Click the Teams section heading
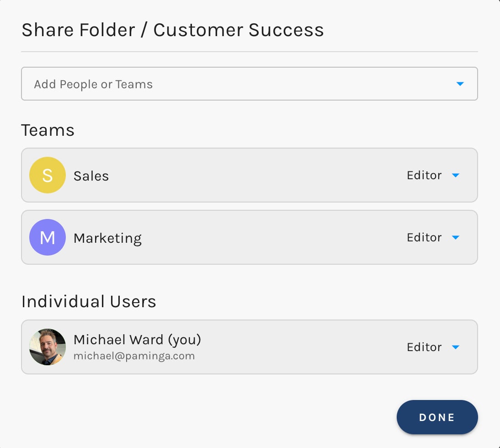The width and height of the screenshot is (500, 448). 48,130
